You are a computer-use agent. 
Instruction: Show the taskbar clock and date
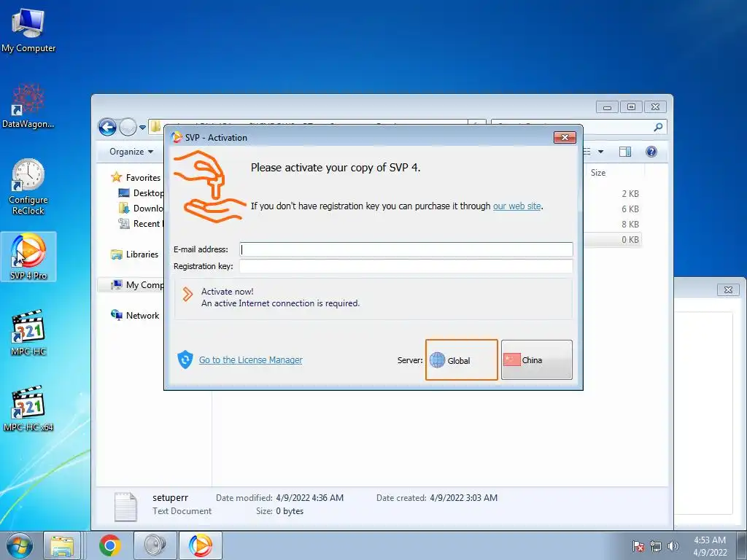click(710, 546)
